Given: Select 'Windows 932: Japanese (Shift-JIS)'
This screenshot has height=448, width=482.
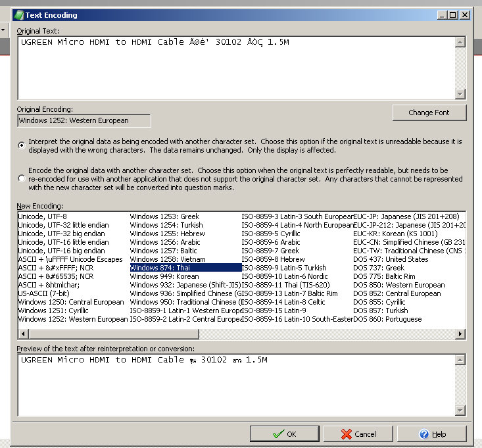Looking at the screenshot, I should coord(185,285).
